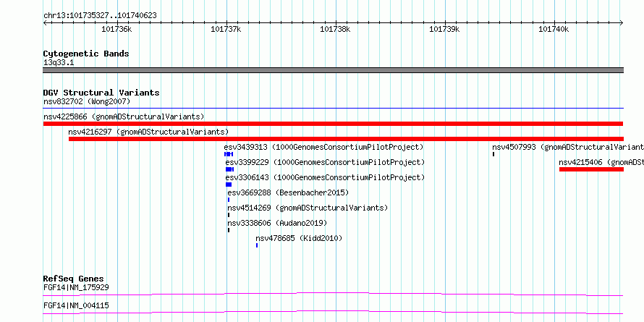The image size is (644, 322).
Task: Click the red bar under nsv4215406
Action: (x=591, y=169)
